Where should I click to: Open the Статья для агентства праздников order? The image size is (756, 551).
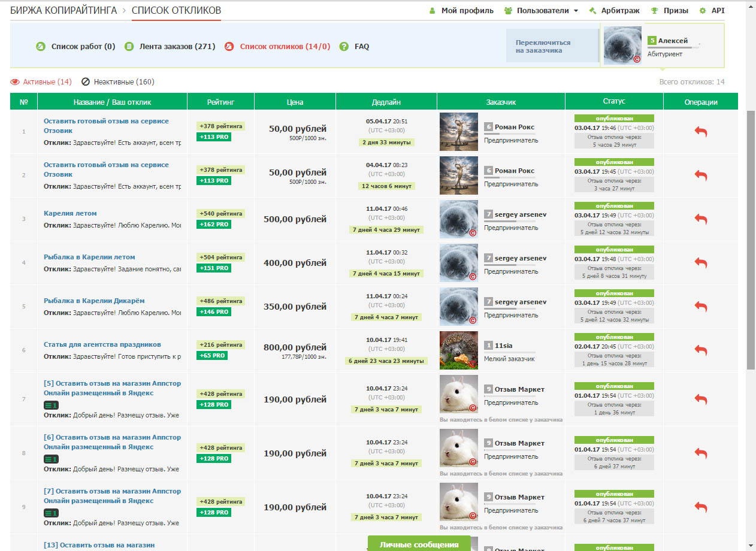pyautogui.click(x=102, y=344)
